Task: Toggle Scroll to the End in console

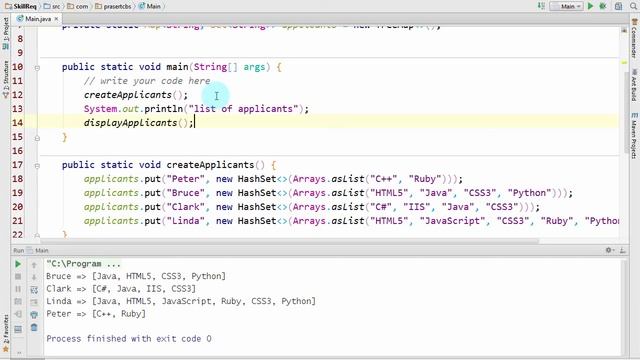Action: pos(34,302)
